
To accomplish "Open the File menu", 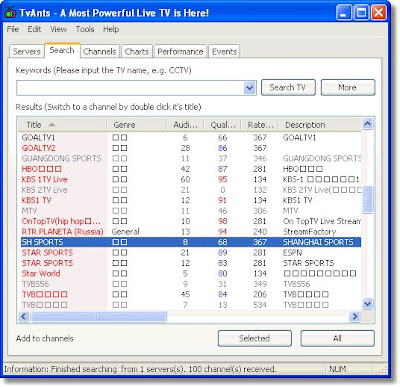I will (13, 29).
